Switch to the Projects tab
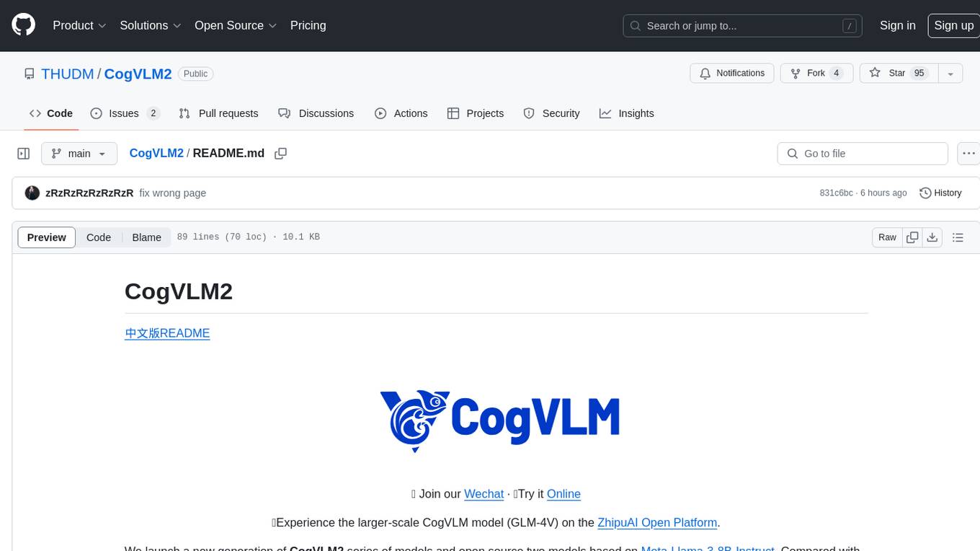Screen dimensions: 980x551 (x=476, y=113)
